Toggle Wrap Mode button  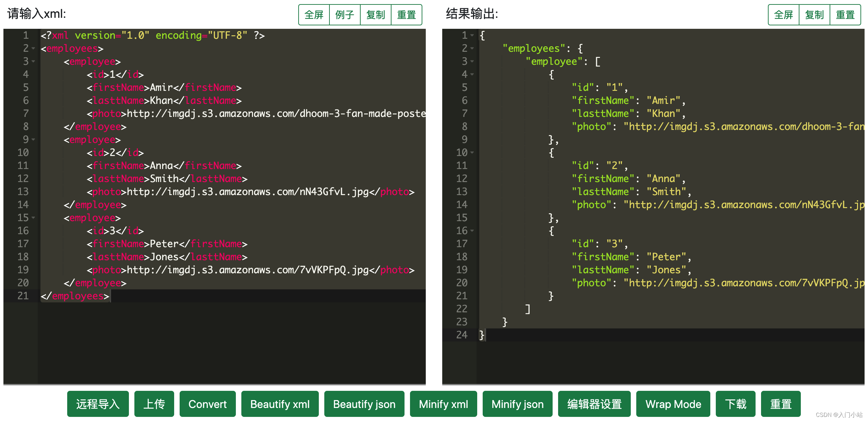tap(673, 404)
